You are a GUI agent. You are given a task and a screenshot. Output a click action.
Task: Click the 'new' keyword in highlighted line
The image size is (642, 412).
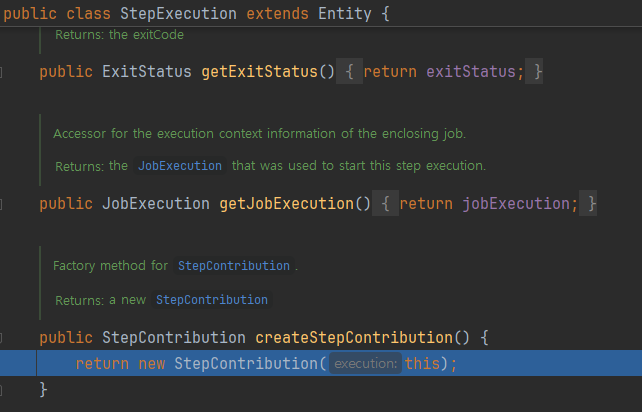pos(151,364)
